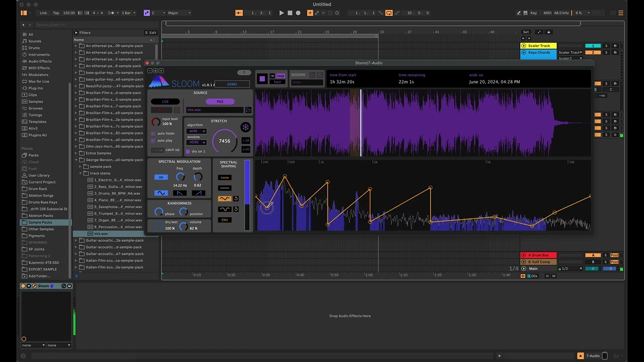
Task: Select the sine wave modulation shape
Action: point(161,193)
